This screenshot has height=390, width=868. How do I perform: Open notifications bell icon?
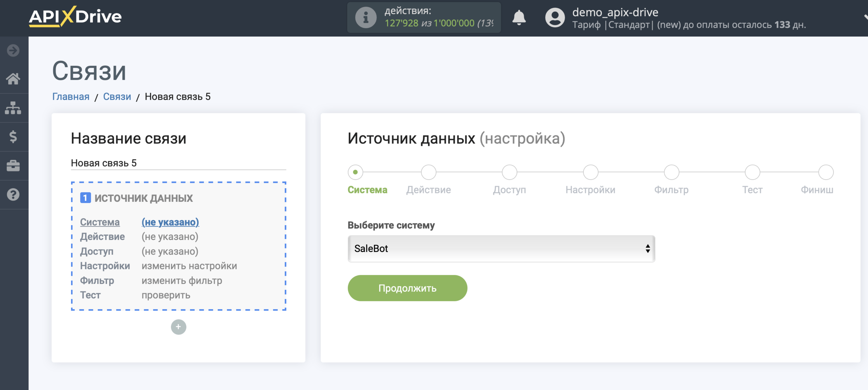[519, 18]
